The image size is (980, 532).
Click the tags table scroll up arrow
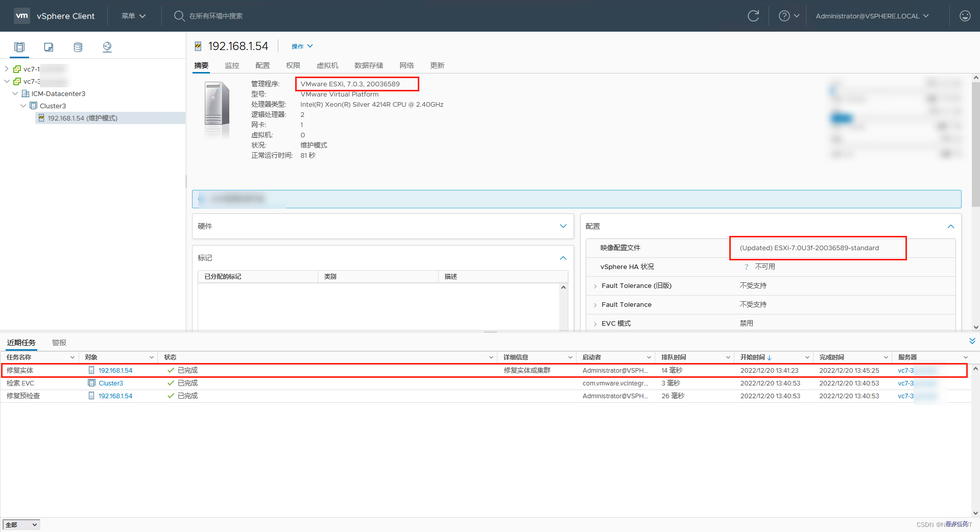563,287
